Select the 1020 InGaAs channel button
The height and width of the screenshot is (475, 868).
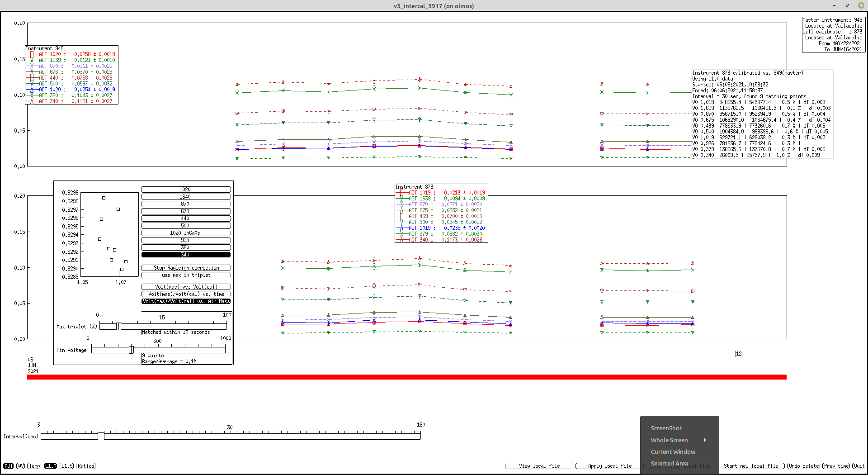click(186, 233)
